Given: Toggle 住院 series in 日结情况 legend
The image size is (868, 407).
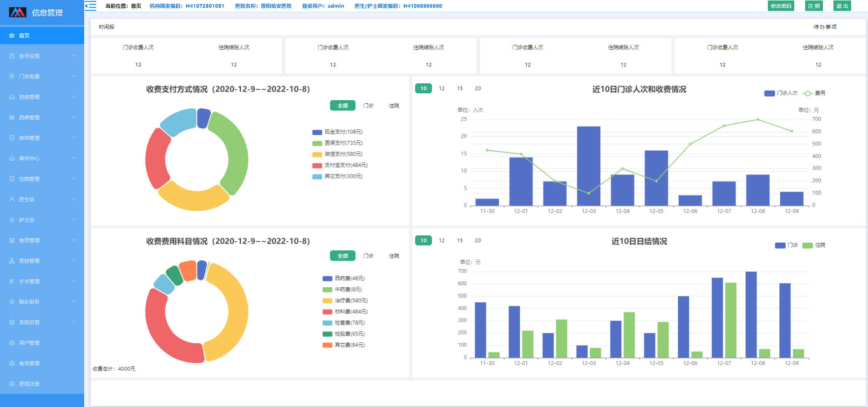Looking at the screenshot, I should point(814,245).
